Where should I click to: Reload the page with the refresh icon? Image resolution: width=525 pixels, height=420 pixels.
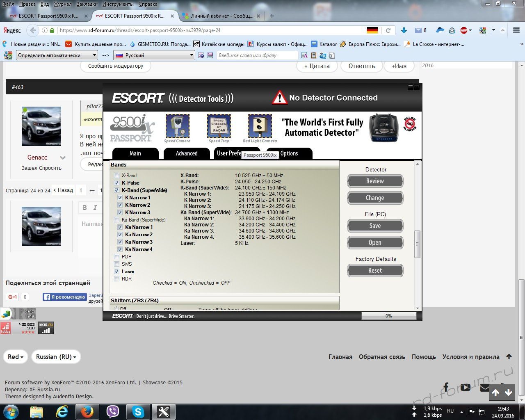(388, 30)
